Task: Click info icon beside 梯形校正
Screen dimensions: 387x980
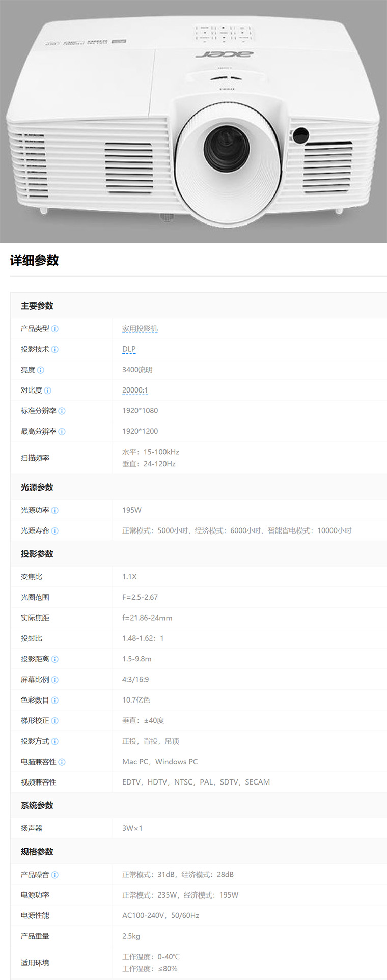Action: click(x=55, y=721)
